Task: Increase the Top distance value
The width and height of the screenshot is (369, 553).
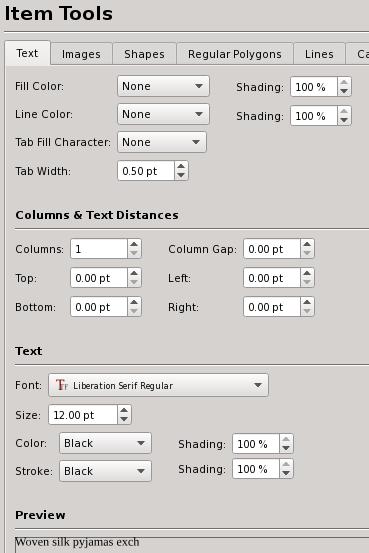Action: pos(134,274)
